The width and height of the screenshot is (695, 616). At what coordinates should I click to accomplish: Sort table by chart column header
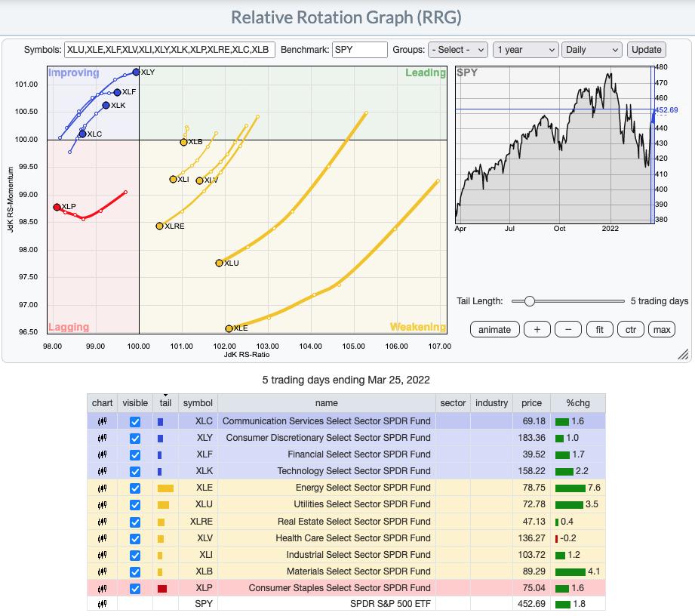tap(102, 403)
